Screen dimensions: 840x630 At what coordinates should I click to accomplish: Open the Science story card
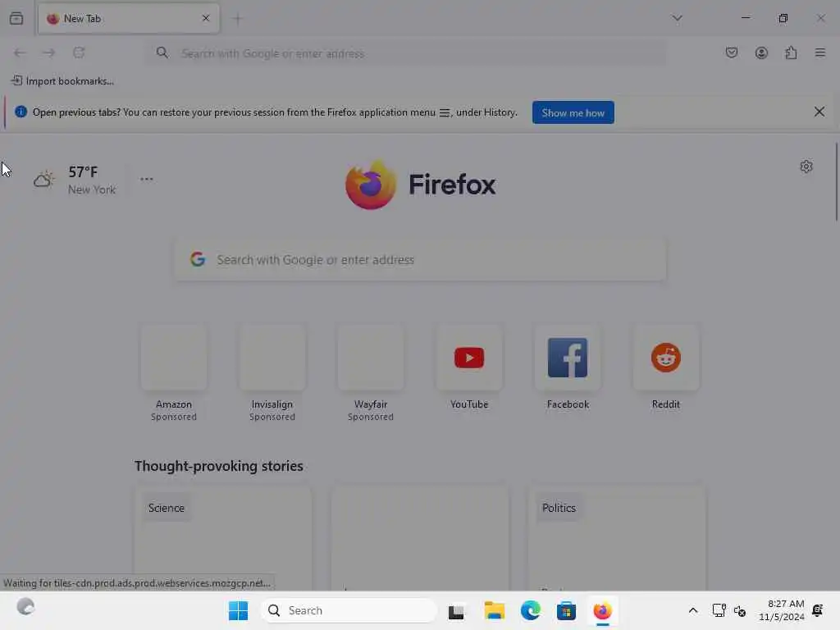(223, 538)
